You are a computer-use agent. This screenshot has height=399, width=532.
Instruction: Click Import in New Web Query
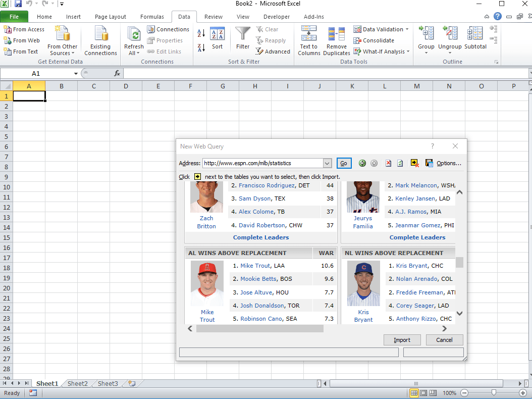[402, 340]
